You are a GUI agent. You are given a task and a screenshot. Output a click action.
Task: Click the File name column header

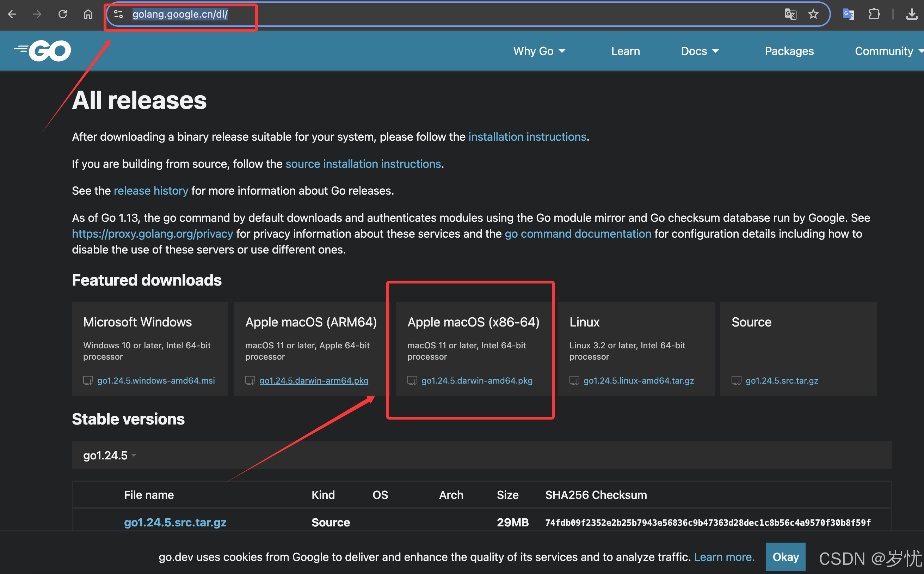pyautogui.click(x=149, y=495)
